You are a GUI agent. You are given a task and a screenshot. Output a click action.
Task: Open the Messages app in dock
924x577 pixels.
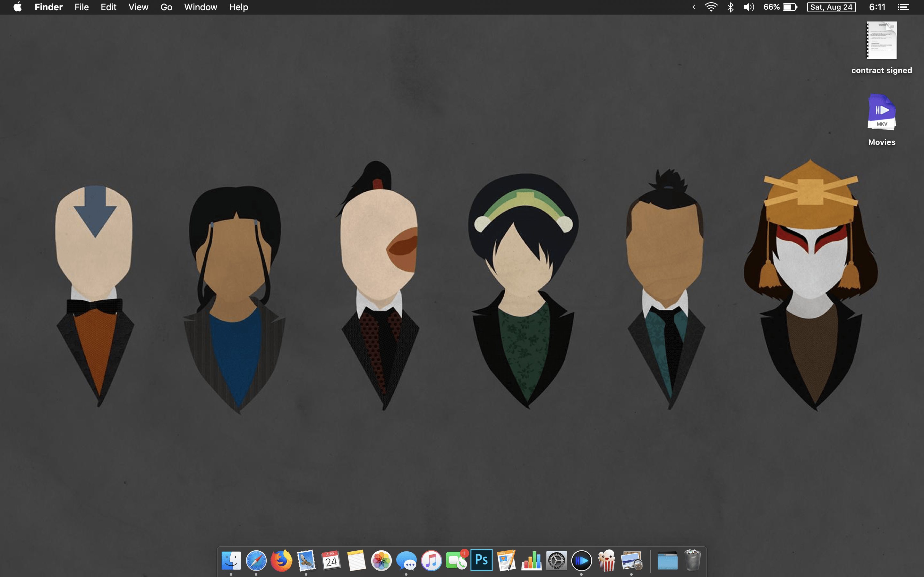pyautogui.click(x=406, y=561)
